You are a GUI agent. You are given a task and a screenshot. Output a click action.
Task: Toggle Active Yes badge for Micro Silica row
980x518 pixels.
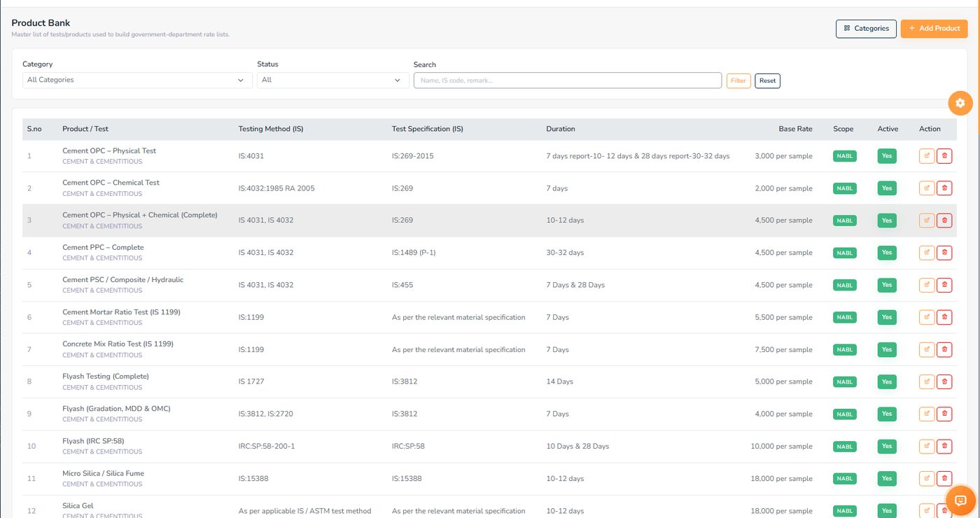pos(887,479)
